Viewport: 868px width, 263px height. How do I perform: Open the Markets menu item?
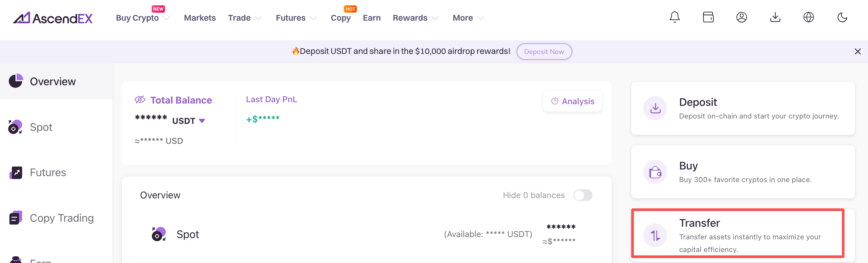(200, 18)
